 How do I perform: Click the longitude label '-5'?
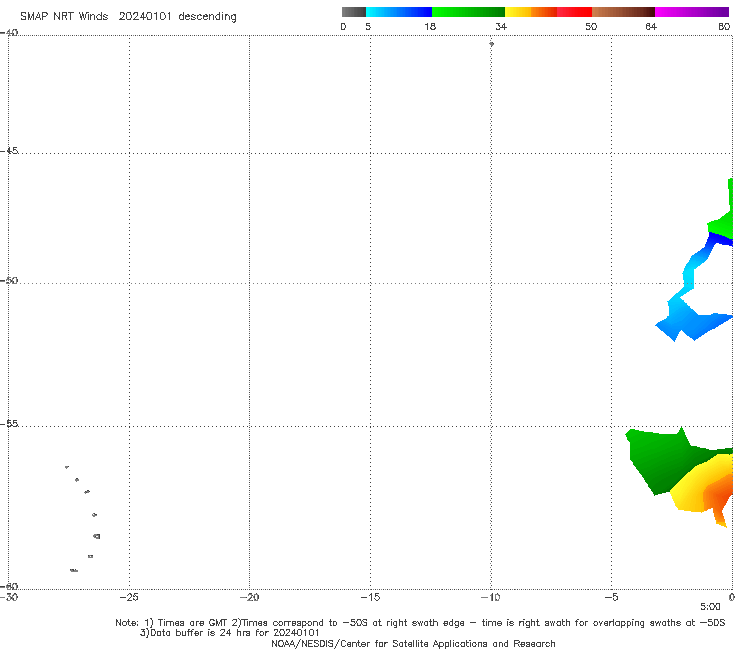(611, 597)
